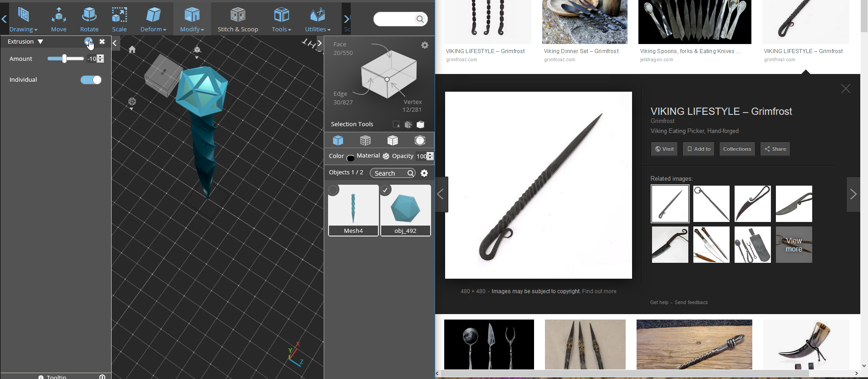Reset the viewport with the Home icon
Image resolution: width=868 pixels, height=379 pixels.
(132, 49)
